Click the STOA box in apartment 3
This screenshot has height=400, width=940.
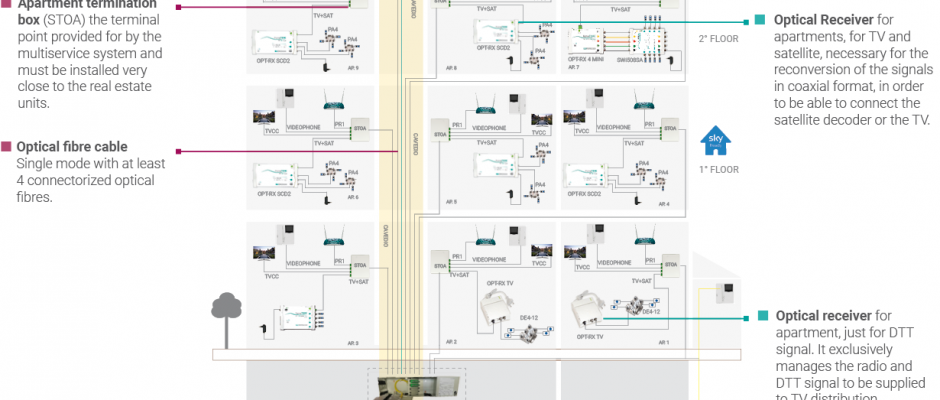pos(358,264)
